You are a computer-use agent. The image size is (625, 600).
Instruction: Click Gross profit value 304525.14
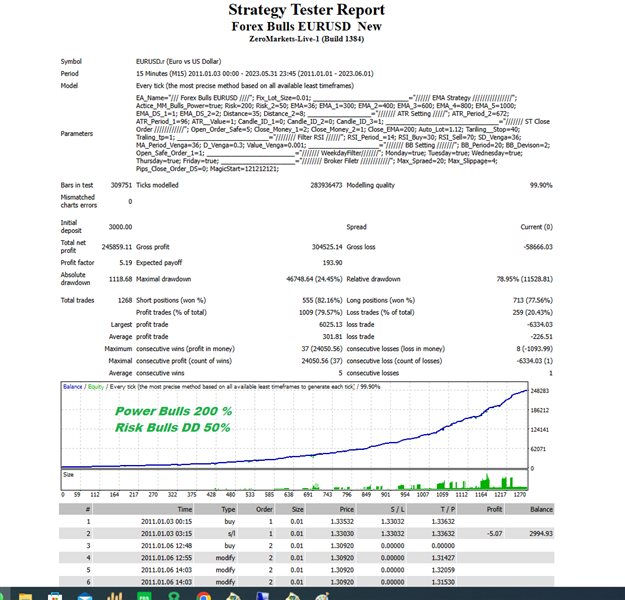point(327,247)
